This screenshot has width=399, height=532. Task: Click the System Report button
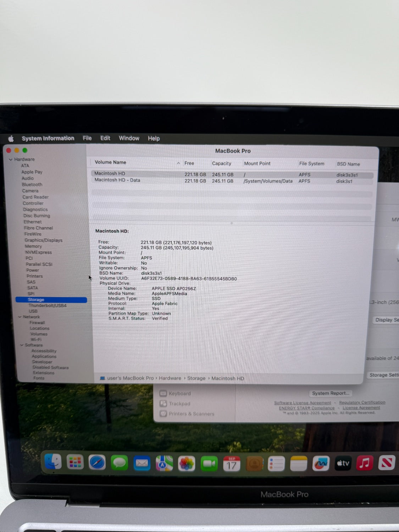point(331,393)
